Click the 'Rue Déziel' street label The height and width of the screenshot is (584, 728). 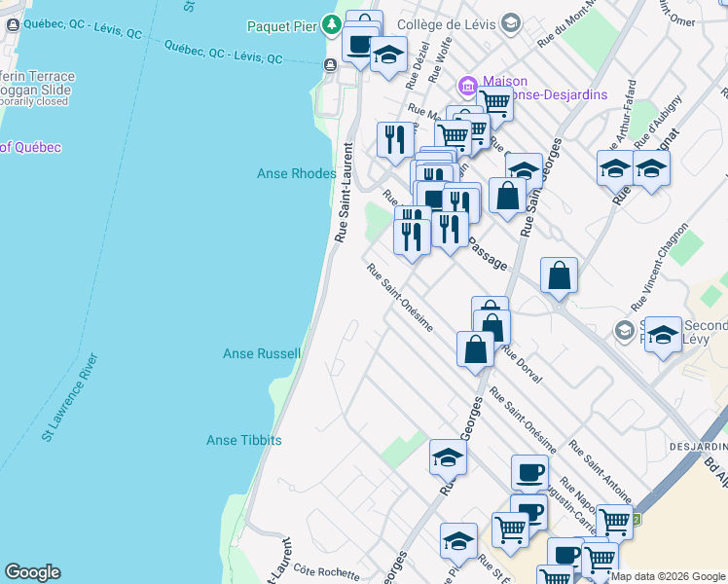418,65
